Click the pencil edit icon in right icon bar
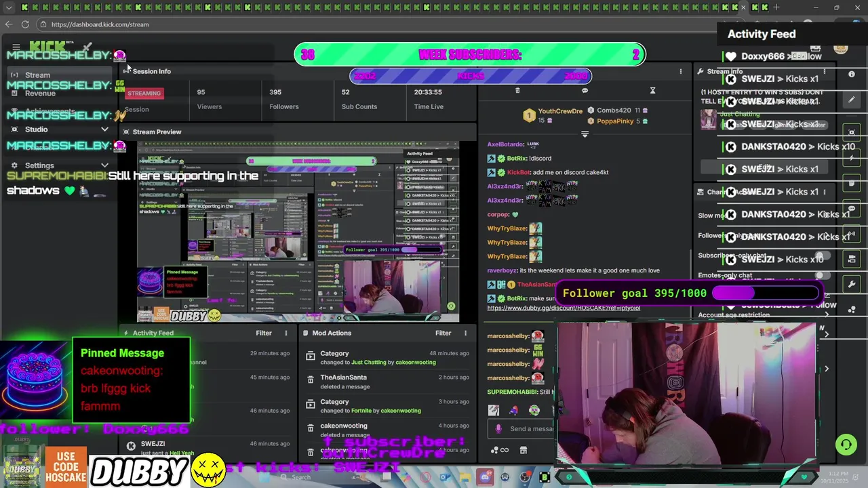The width and height of the screenshot is (868, 488). [x=852, y=100]
